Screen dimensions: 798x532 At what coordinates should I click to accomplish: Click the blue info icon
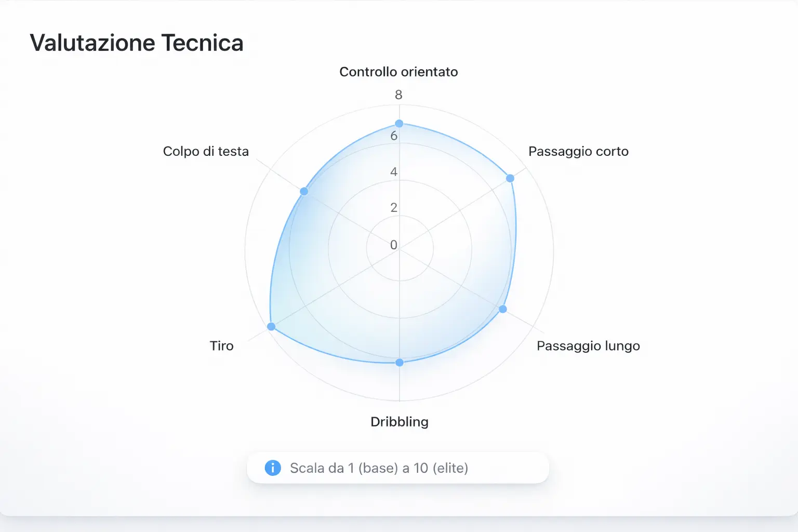tap(273, 468)
